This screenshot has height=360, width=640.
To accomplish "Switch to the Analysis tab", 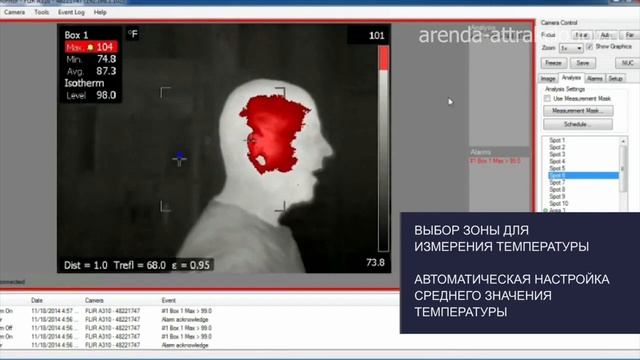I will 571,78.
